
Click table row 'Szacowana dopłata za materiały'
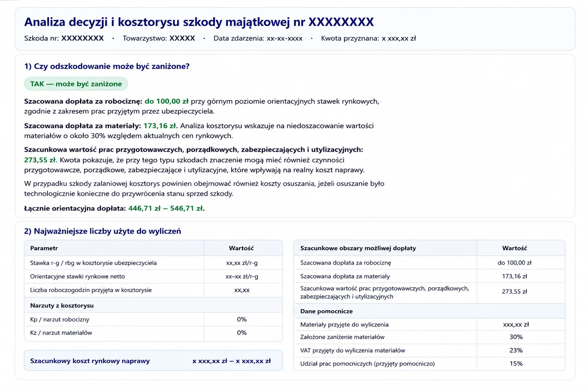point(429,276)
